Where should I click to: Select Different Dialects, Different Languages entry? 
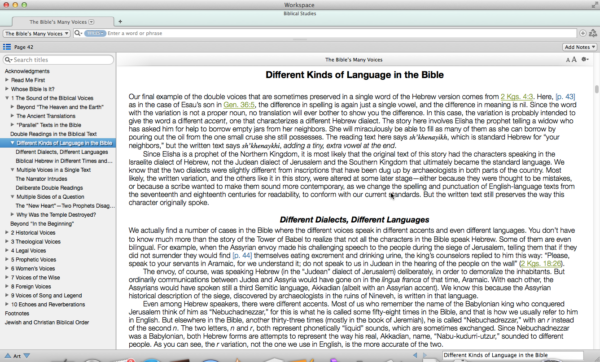(x=62, y=152)
